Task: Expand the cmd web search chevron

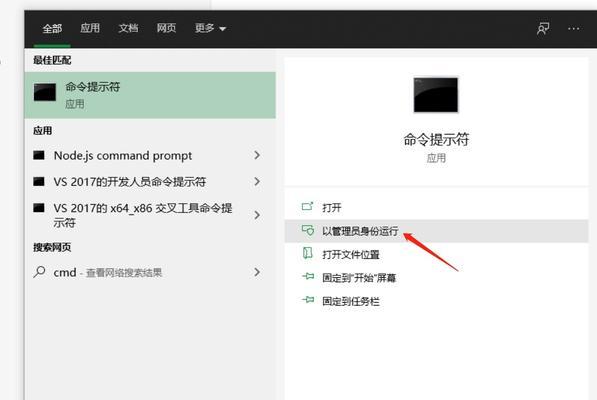Action: (x=257, y=272)
